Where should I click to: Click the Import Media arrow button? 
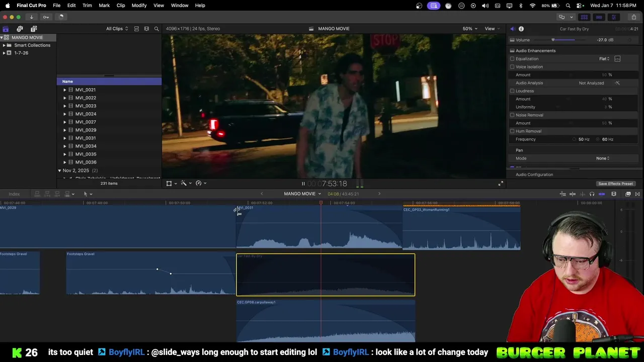pyautogui.click(x=31, y=17)
